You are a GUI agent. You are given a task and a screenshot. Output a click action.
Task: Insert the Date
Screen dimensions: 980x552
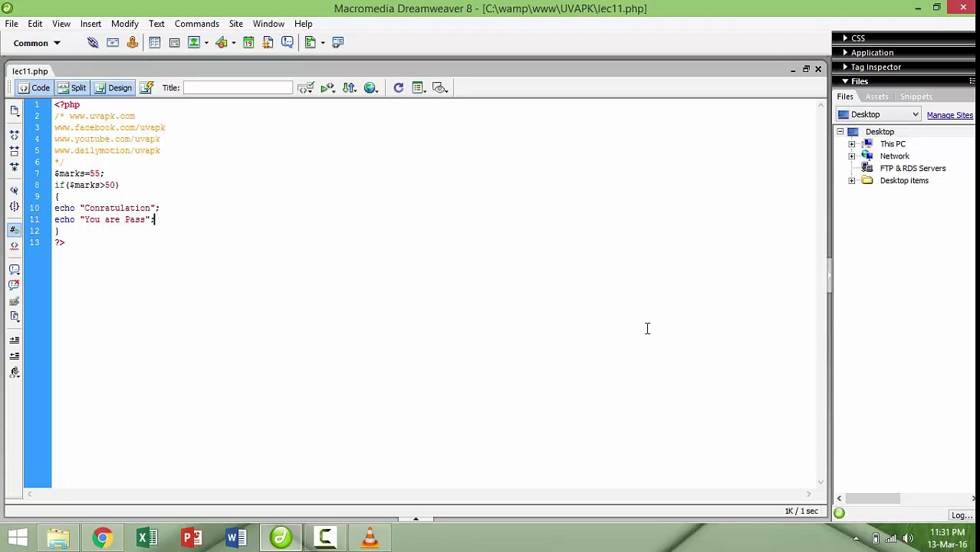[x=248, y=43]
